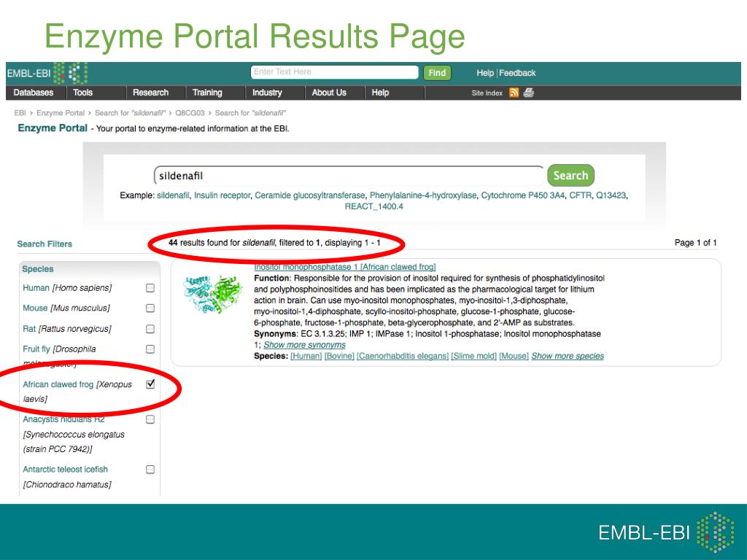The image size is (747, 560).
Task: Try the Cytochrome P450 3A4 example
Action: pyautogui.click(x=522, y=195)
